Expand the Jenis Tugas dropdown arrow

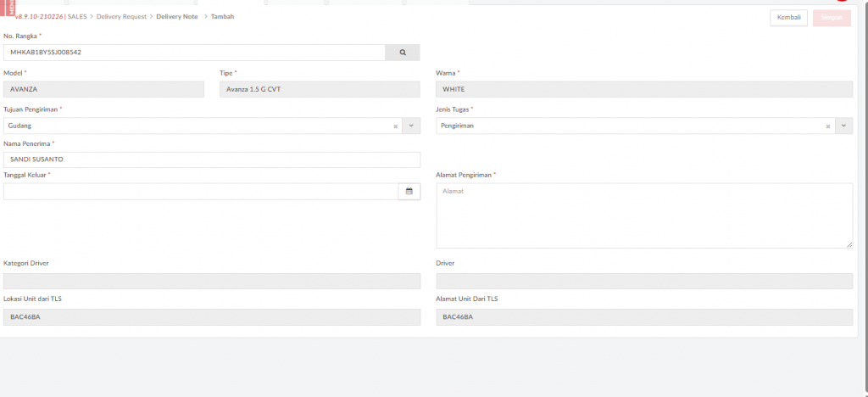point(844,126)
